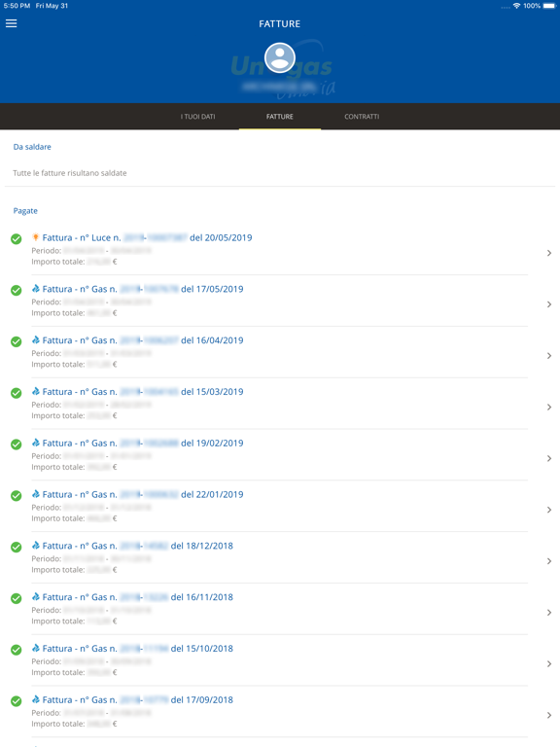Screen dimensions: 560x747
Task: Click paid checkmark of 22/01/2019 invoice
Action: coord(17,496)
